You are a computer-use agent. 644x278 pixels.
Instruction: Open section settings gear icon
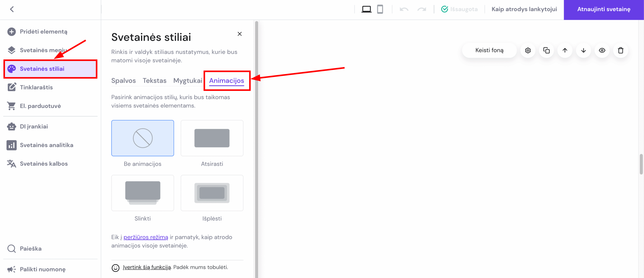pos(528,50)
